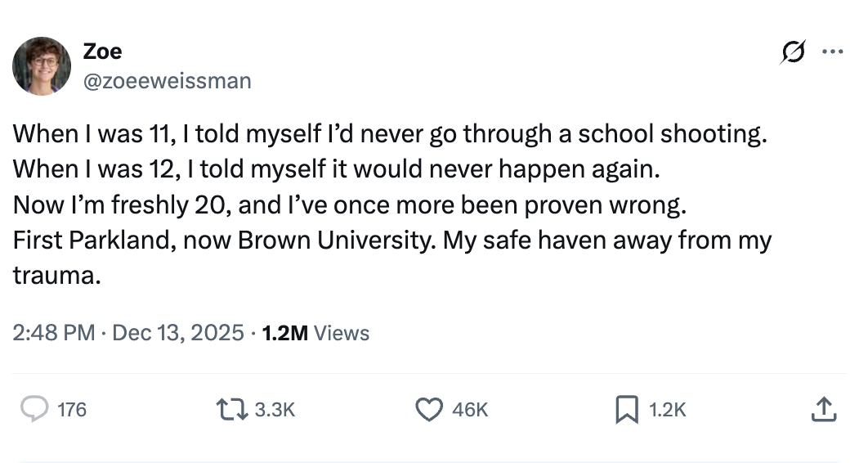Bookmark this post using the bookmark icon
868x463 pixels.
pyautogui.click(x=626, y=409)
